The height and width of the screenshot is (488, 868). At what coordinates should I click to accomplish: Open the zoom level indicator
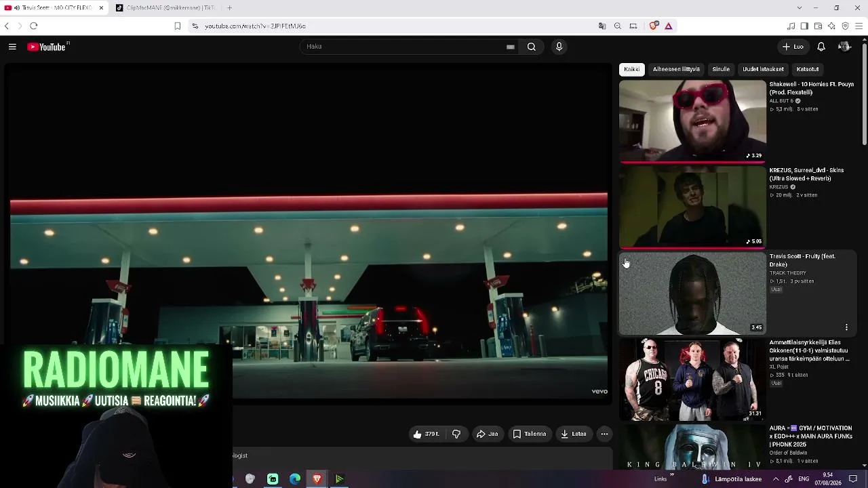click(618, 26)
